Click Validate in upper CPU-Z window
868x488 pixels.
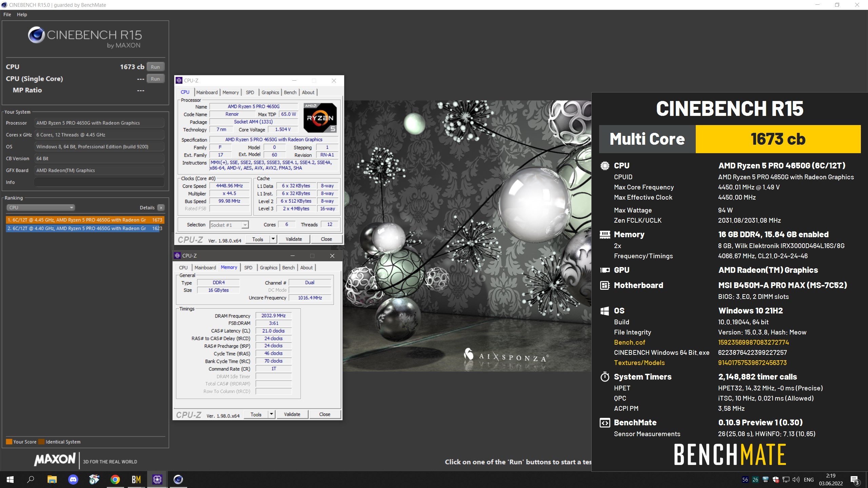click(x=294, y=239)
